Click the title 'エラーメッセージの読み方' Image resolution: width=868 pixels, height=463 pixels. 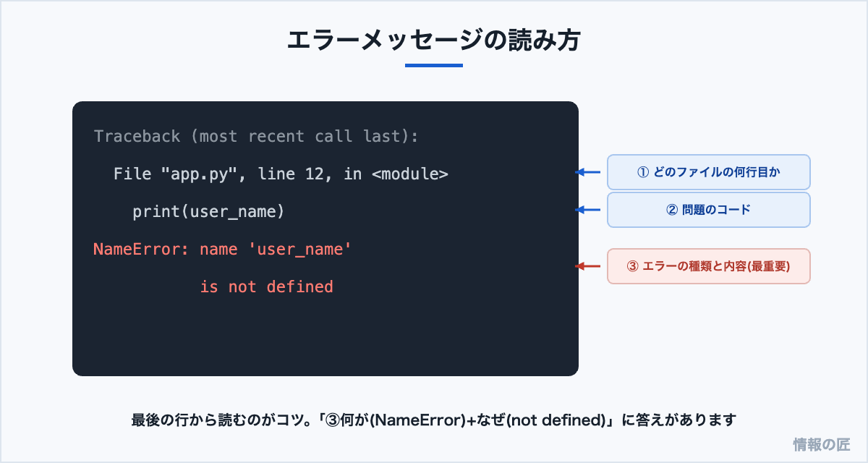tap(434, 41)
